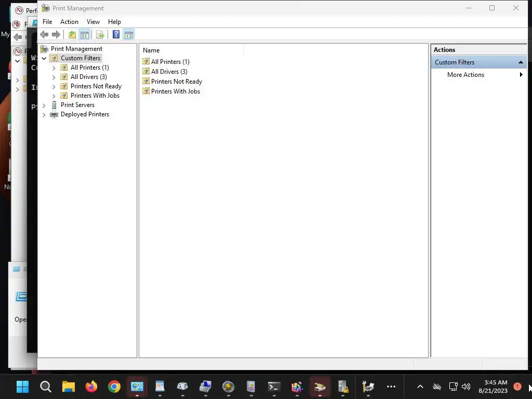Viewport: 532px width, 399px height.
Task: Select Printers With Jobs tree node
Action: click(x=95, y=96)
